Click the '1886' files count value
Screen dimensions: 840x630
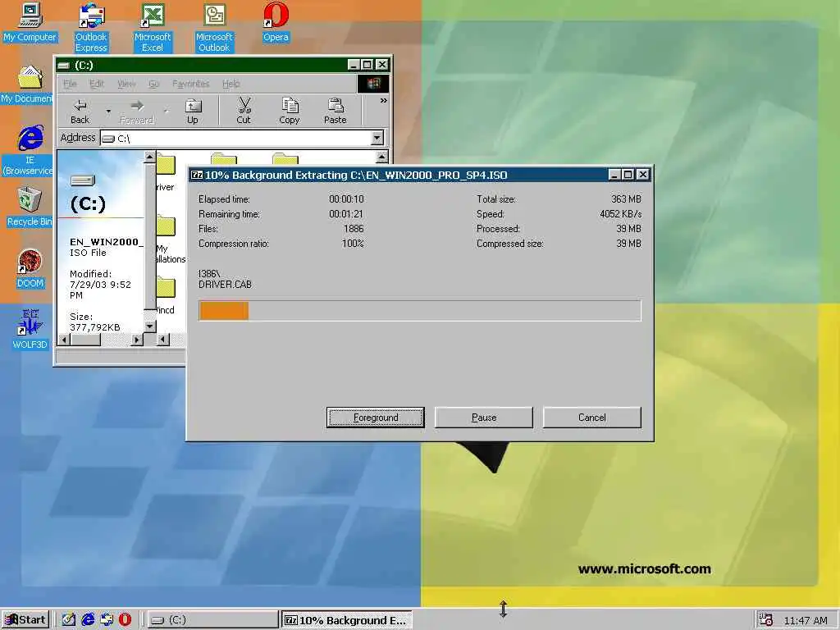354,229
